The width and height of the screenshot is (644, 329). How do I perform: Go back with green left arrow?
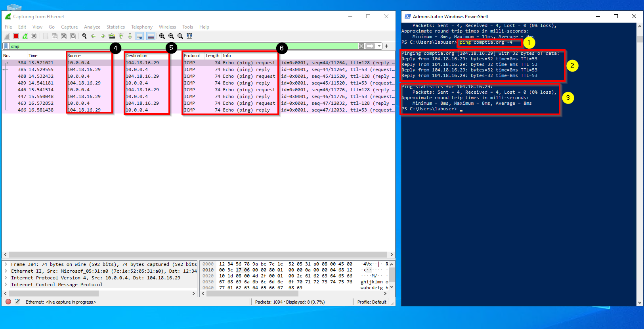pyautogui.click(x=94, y=36)
